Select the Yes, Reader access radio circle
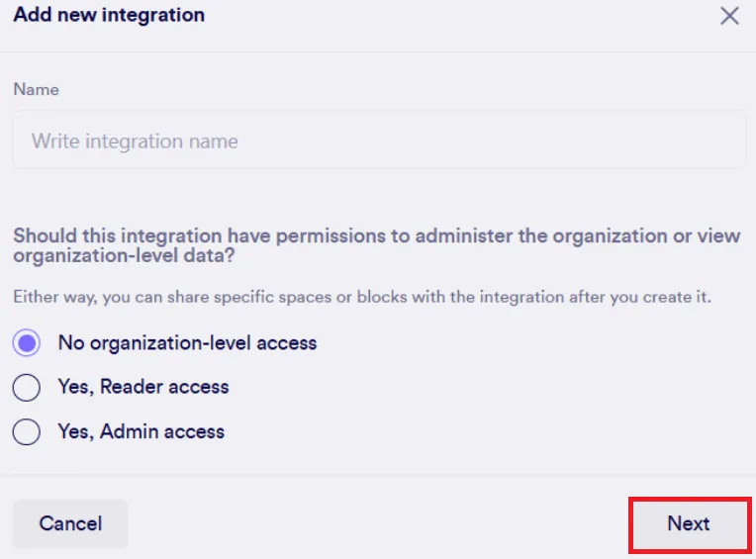 click(27, 387)
